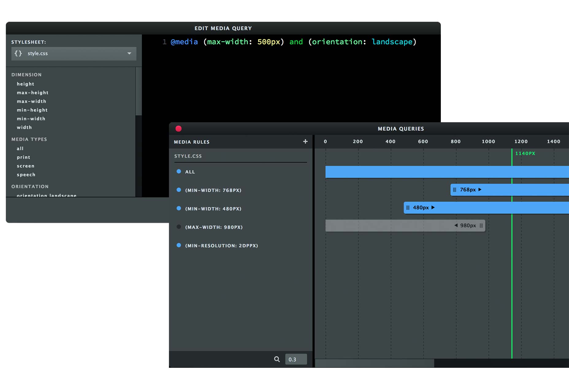The width and height of the screenshot is (569, 392).
Task: Choose the print media type
Action: pos(24,157)
